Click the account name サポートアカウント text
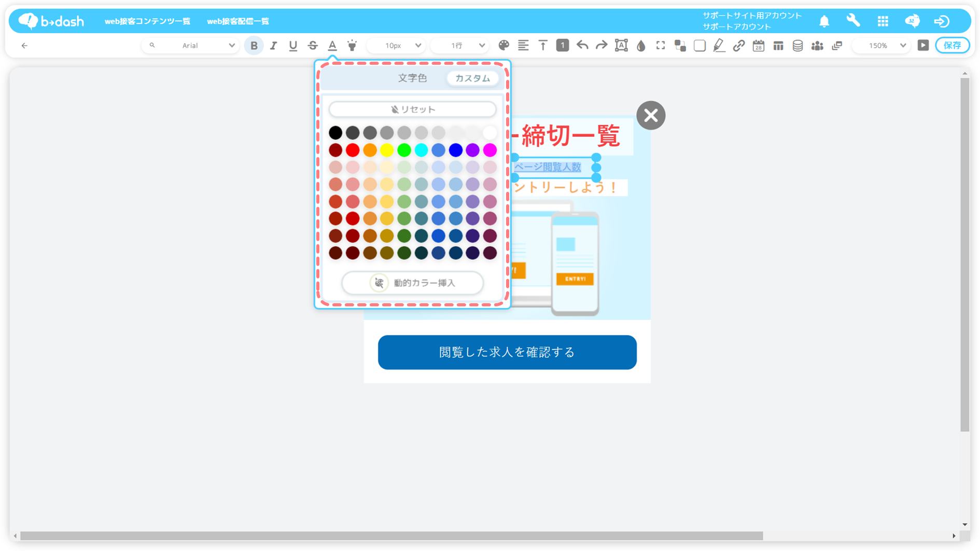This screenshot has height=551, width=980. pos(737,26)
